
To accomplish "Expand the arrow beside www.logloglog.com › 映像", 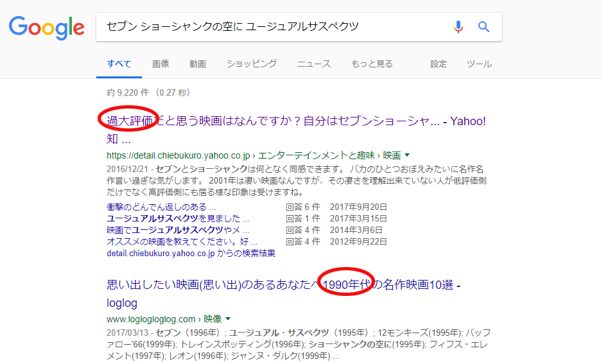I will tap(228, 319).
